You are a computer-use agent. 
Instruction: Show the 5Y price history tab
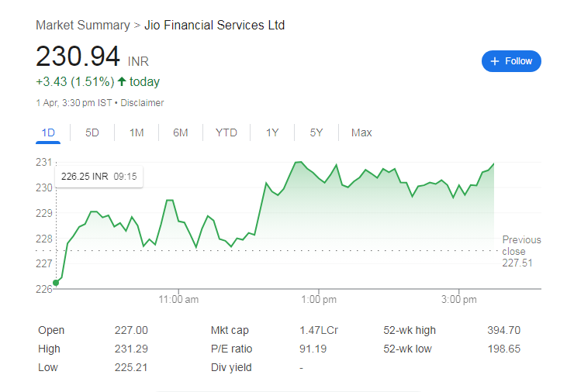(316, 132)
